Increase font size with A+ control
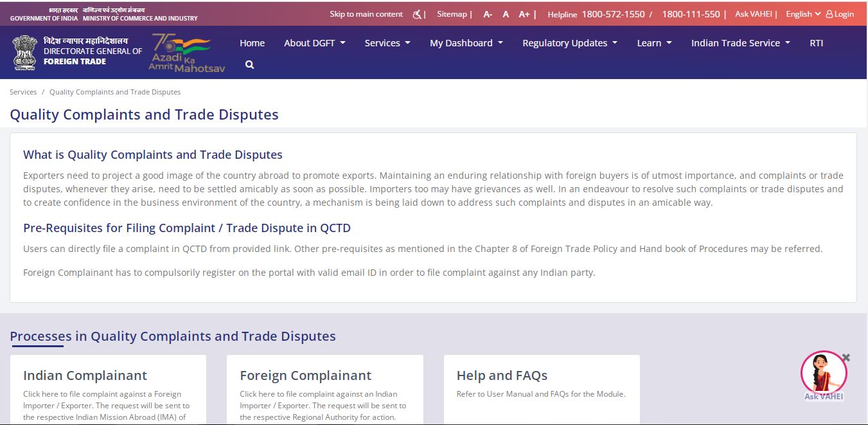 pyautogui.click(x=524, y=14)
